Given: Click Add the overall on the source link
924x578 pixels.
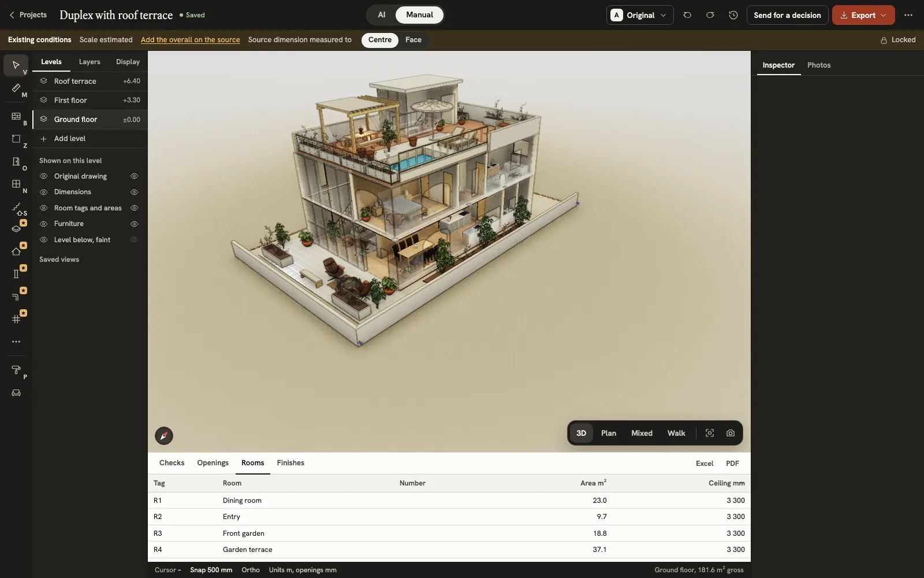Looking at the screenshot, I should click(191, 40).
